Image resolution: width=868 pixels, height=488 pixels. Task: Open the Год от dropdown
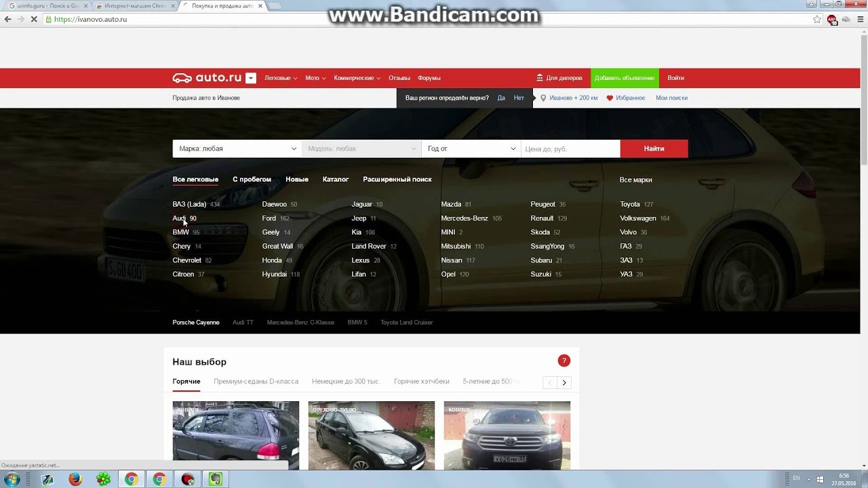[x=471, y=148]
